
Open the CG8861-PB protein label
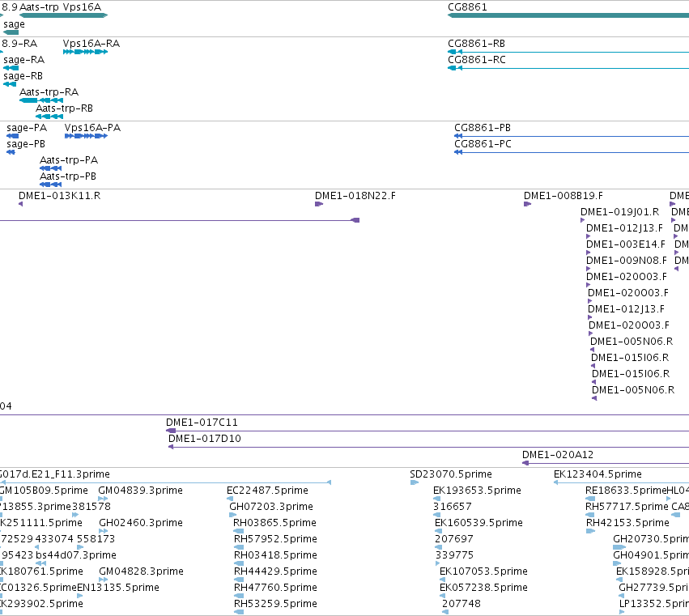coord(483,128)
